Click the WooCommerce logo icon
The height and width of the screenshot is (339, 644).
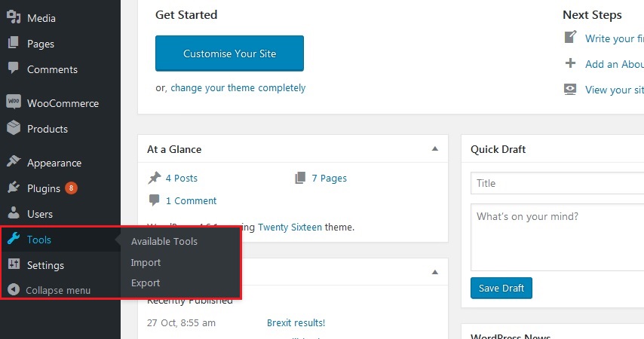point(14,102)
